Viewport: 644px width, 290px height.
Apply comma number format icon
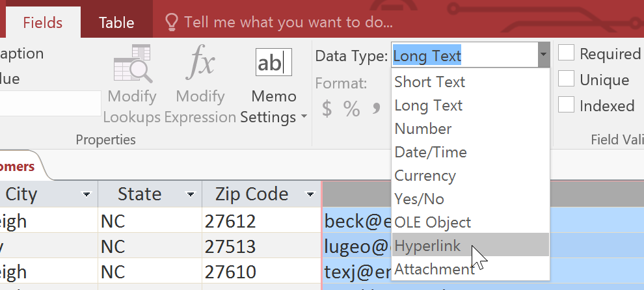375,109
